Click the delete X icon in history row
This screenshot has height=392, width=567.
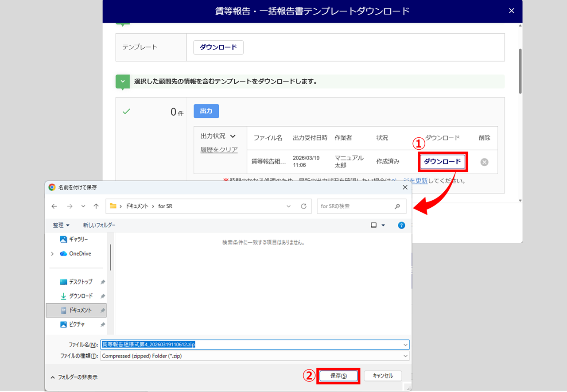tap(484, 162)
